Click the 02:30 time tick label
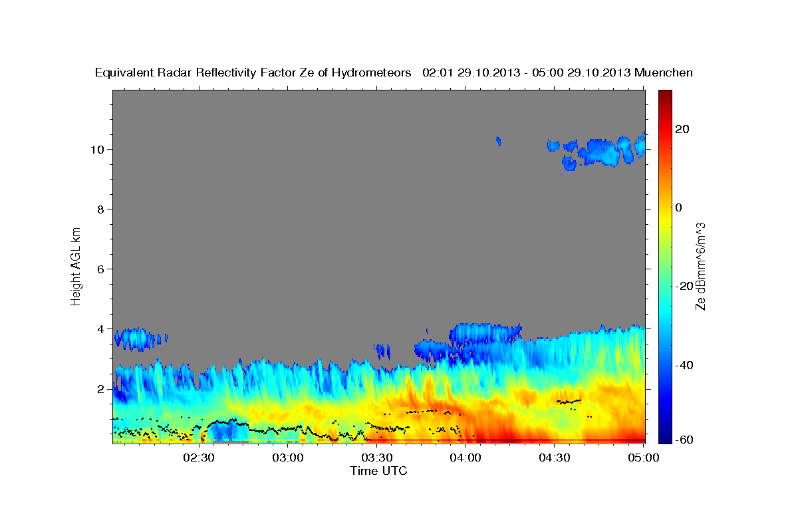 199,458
